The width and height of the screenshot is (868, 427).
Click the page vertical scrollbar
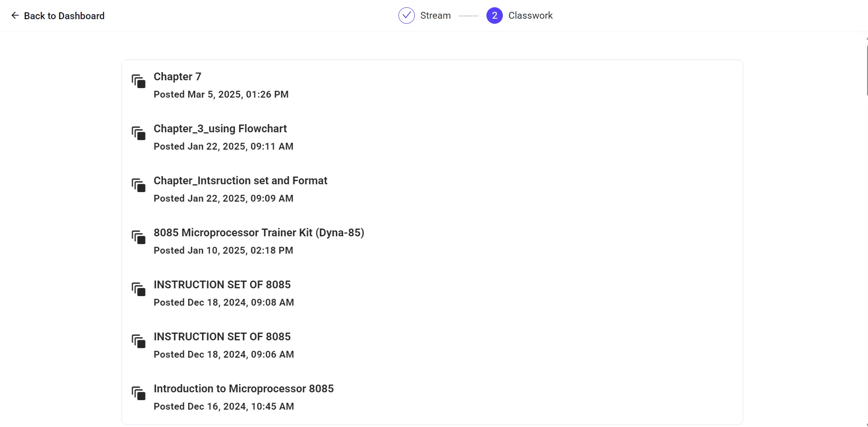click(866, 68)
